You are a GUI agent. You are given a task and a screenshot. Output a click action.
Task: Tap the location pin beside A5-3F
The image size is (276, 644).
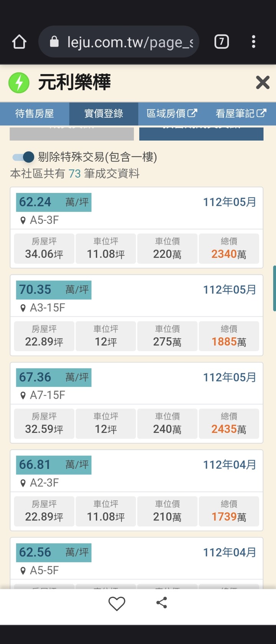click(23, 220)
